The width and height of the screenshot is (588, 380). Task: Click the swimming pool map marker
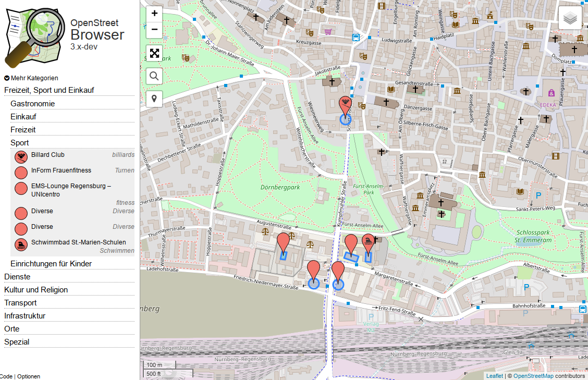pyautogui.click(x=368, y=242)
